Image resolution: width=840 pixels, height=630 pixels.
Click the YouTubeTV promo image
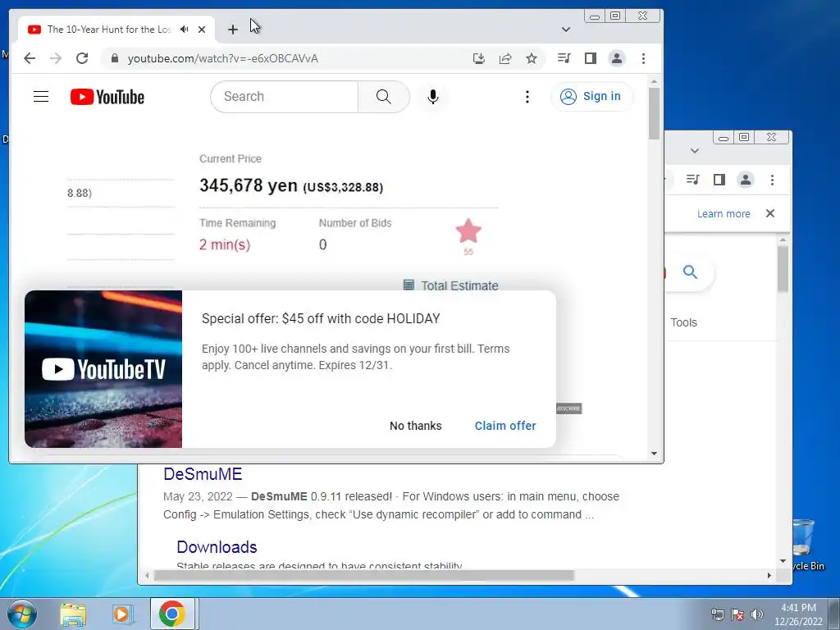coord(103,369)
